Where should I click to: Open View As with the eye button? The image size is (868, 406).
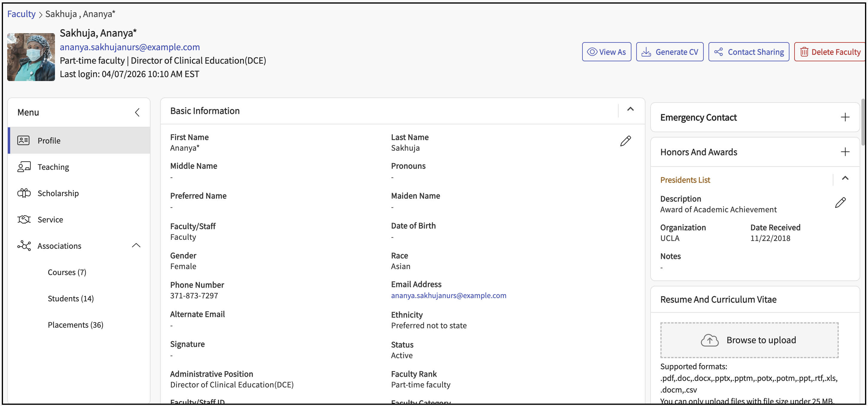(x=606, y=52)
